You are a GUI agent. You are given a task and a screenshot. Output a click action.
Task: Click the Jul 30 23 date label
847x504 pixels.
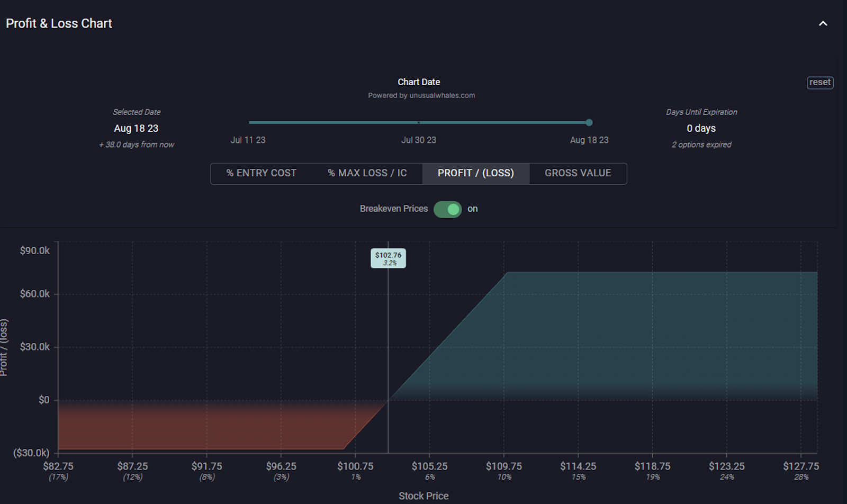419,140
